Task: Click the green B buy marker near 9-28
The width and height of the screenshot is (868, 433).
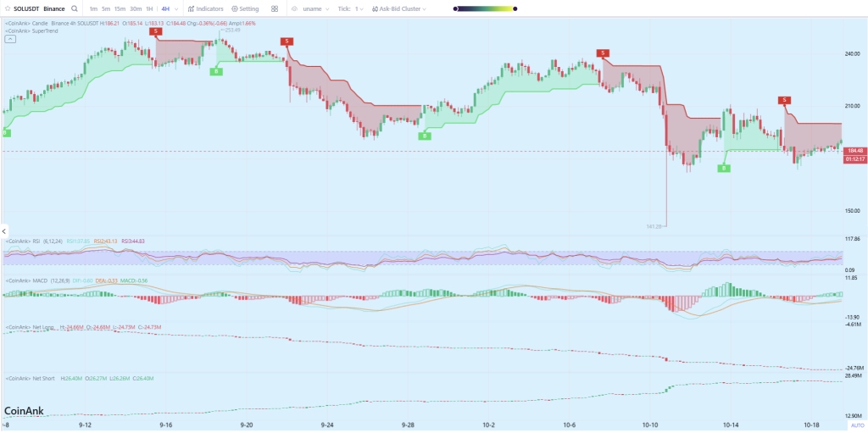Action: tap(426, 136)
